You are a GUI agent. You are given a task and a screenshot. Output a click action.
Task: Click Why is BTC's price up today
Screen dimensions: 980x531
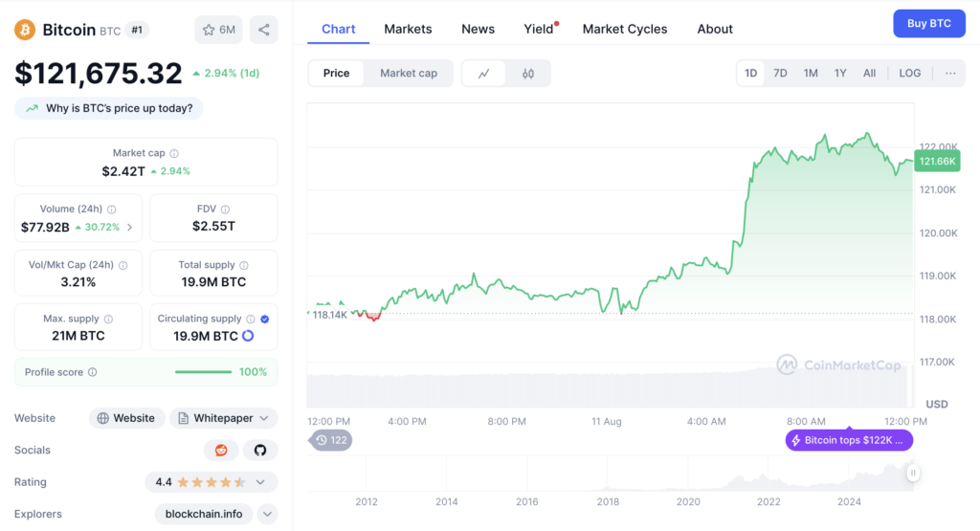tap(109, 109)
